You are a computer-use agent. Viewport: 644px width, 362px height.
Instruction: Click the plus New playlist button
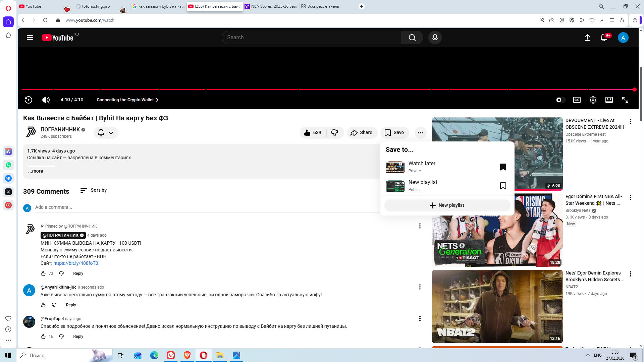tap(447, 205)
